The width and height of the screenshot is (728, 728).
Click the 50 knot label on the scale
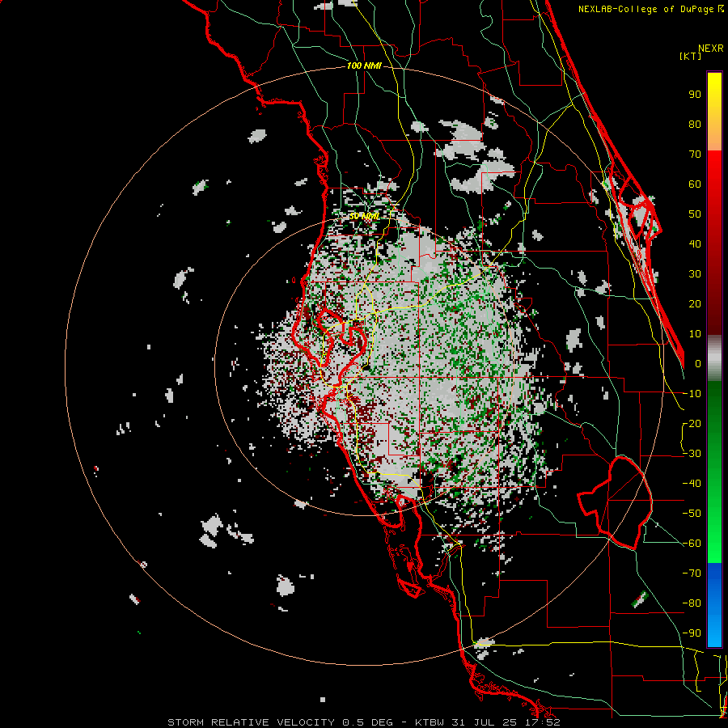pyautogui.click(x=695, y=214)
